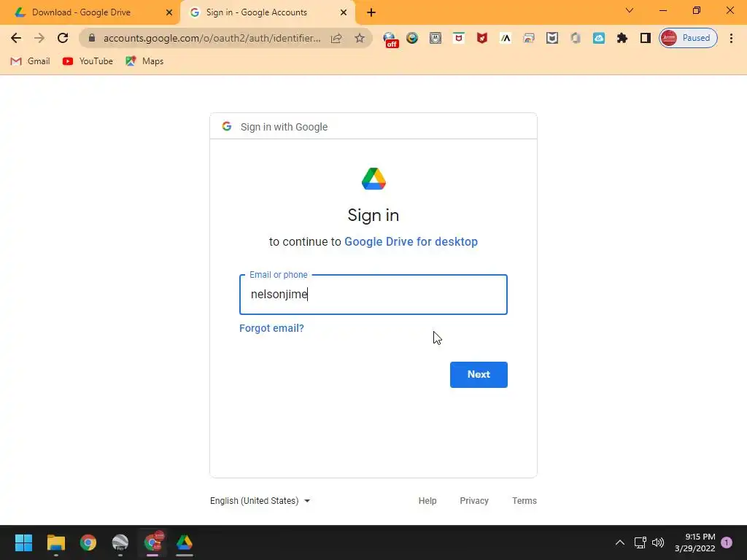Reload the current page
The image size is (747, 560).
pyautogui.click(x=63, y=38)
